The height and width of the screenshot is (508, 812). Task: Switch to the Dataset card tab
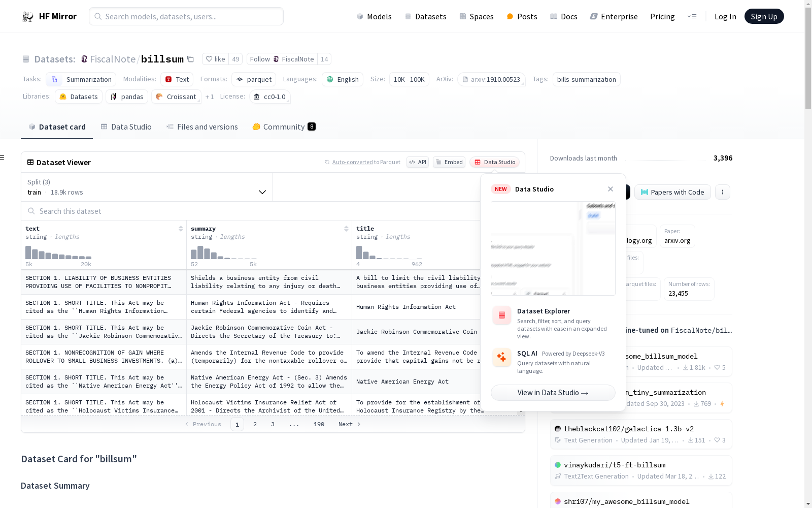57,127
